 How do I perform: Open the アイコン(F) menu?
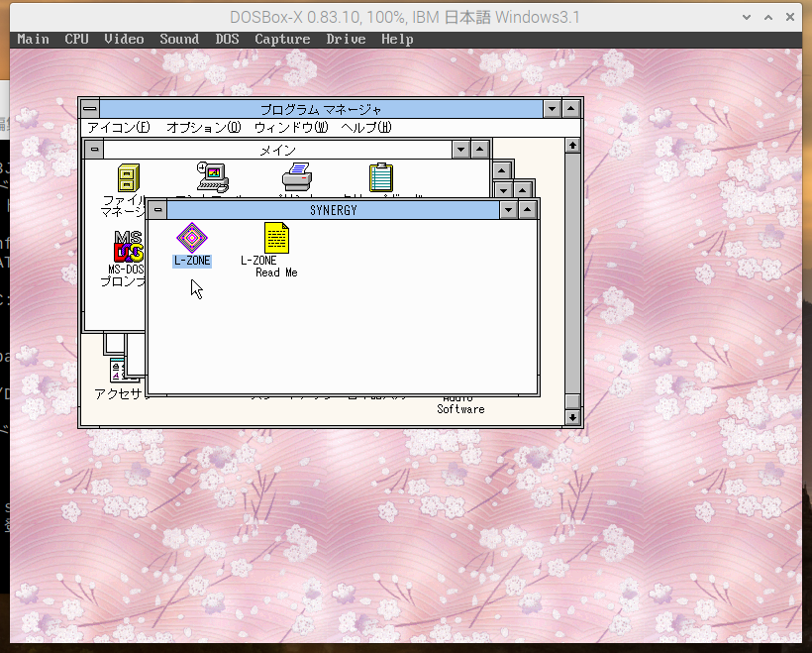click(119, 128)
